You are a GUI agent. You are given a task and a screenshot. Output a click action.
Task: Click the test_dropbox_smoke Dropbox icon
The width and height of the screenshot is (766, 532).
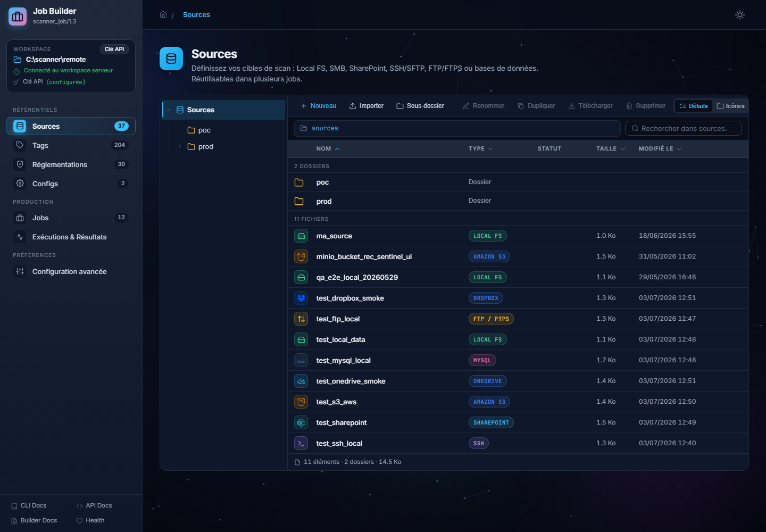click(x=301, y=298)
